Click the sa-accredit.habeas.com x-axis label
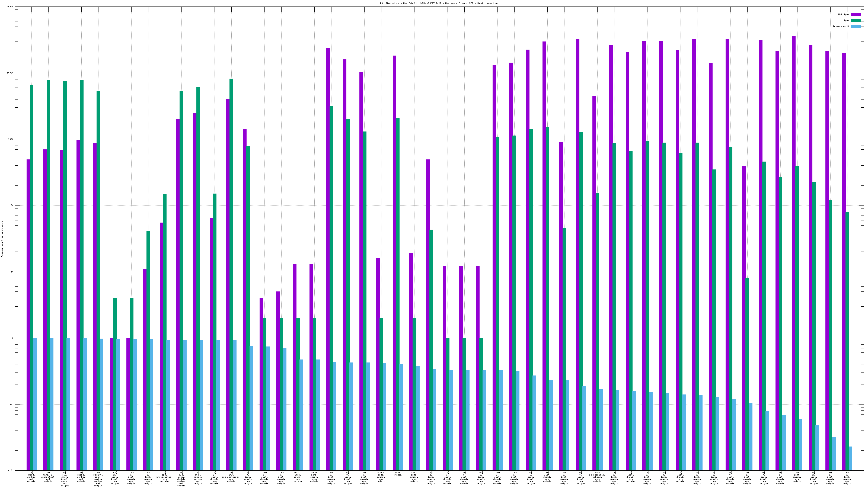The height and width of the screenshot is (488, 868). point(597,477)
